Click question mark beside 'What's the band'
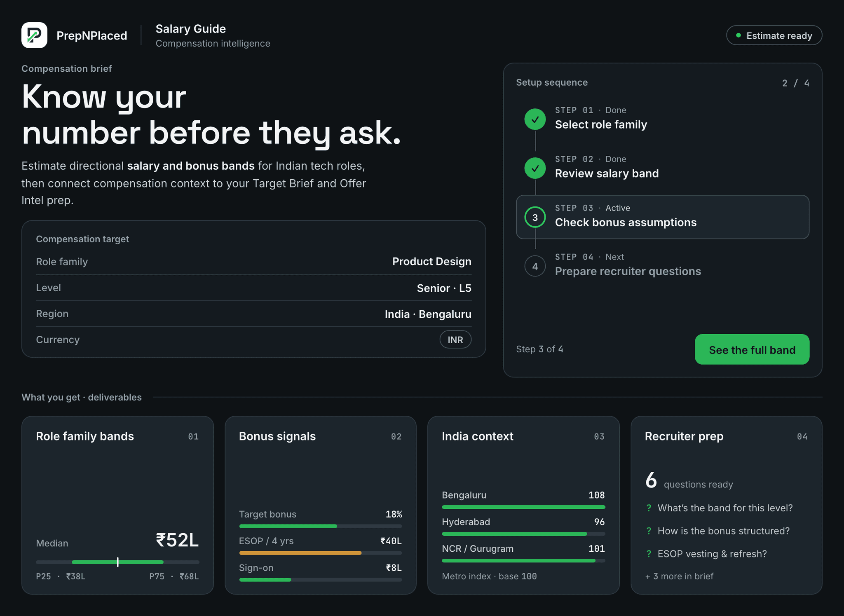Image resolution: width=844 pixels, height=616 pixels. tap(649, 508)
